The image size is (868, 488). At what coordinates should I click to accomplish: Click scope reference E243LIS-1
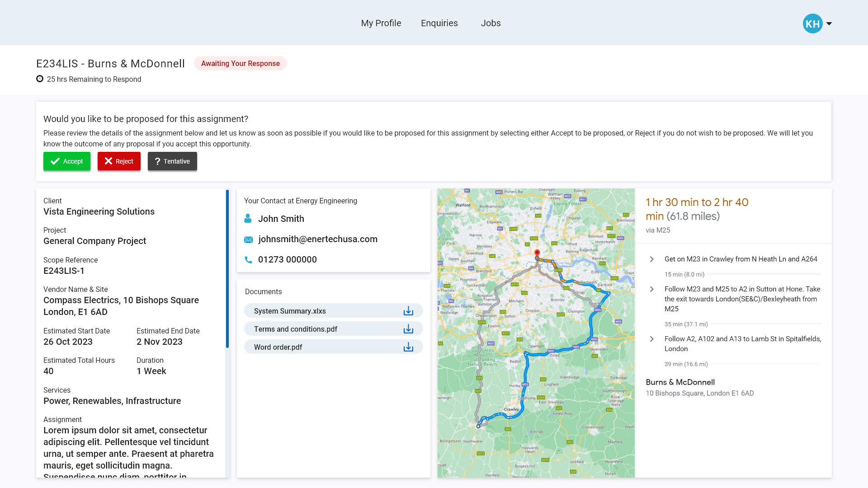(x=64, y=271)
